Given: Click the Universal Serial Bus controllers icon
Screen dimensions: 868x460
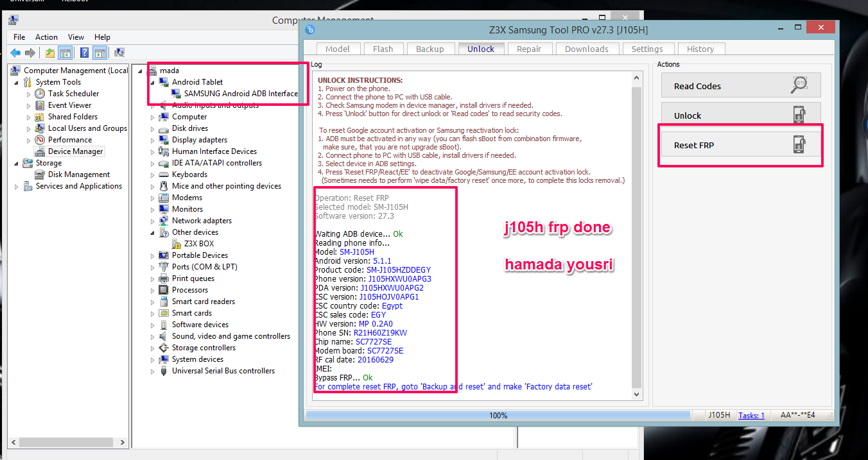Looking at the screenshot, I should pyautogui.click(x=164, y=371).
